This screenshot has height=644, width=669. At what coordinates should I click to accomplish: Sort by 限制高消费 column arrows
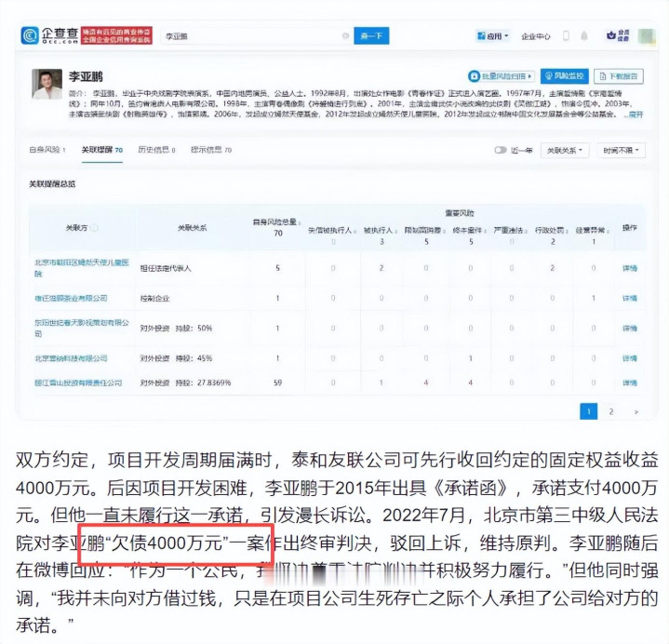(444, 231)
